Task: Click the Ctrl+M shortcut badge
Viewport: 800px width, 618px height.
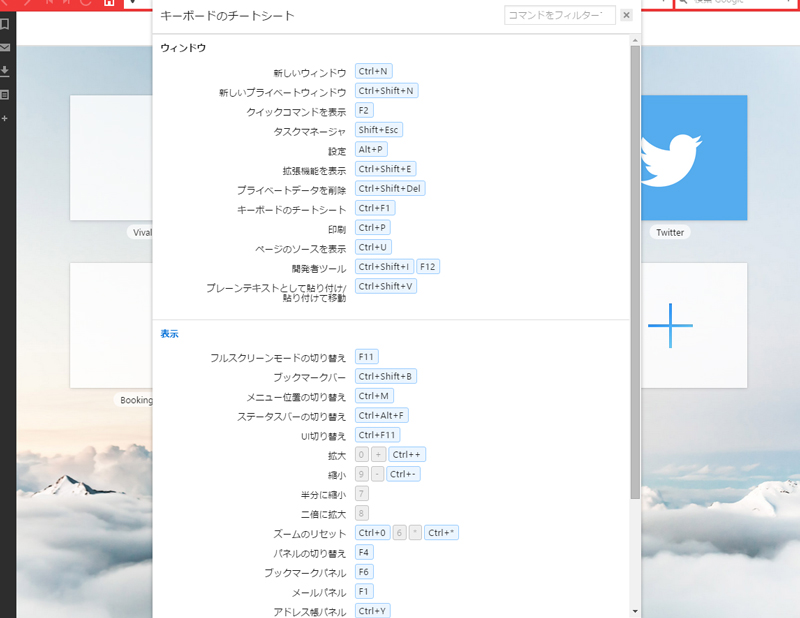Action: [374, 396]
